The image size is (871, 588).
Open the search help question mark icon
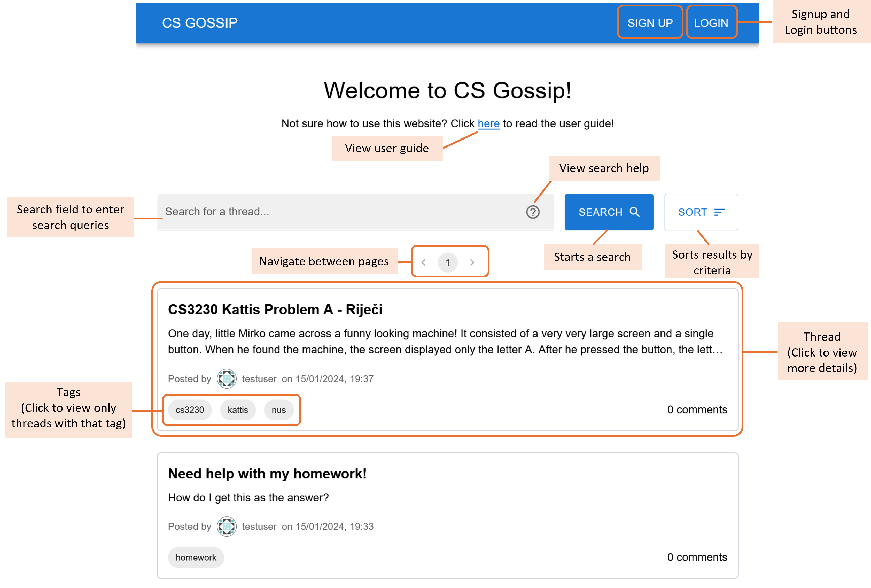533,212
